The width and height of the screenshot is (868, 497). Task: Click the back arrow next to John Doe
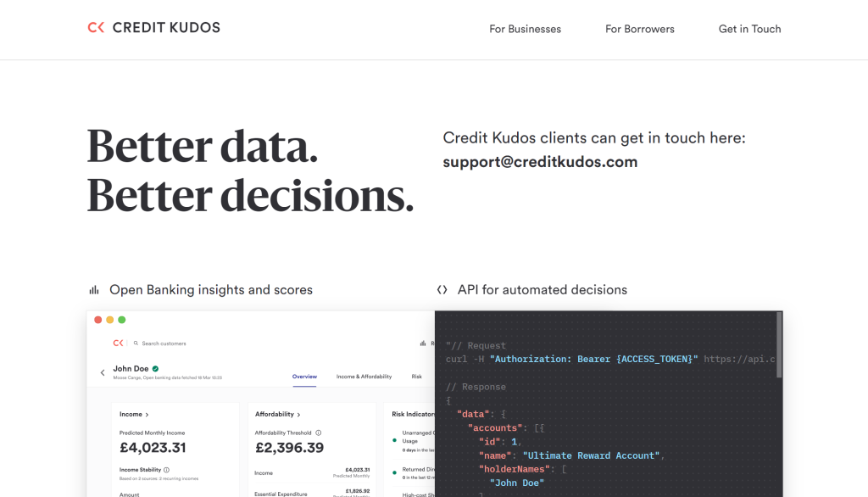pos(103,372)
